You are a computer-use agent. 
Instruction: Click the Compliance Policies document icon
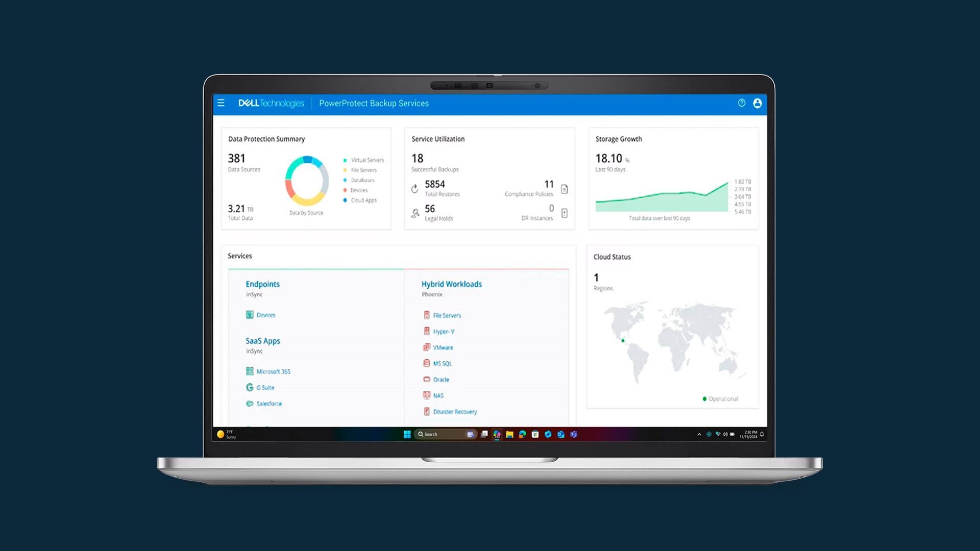coord(565,189)
